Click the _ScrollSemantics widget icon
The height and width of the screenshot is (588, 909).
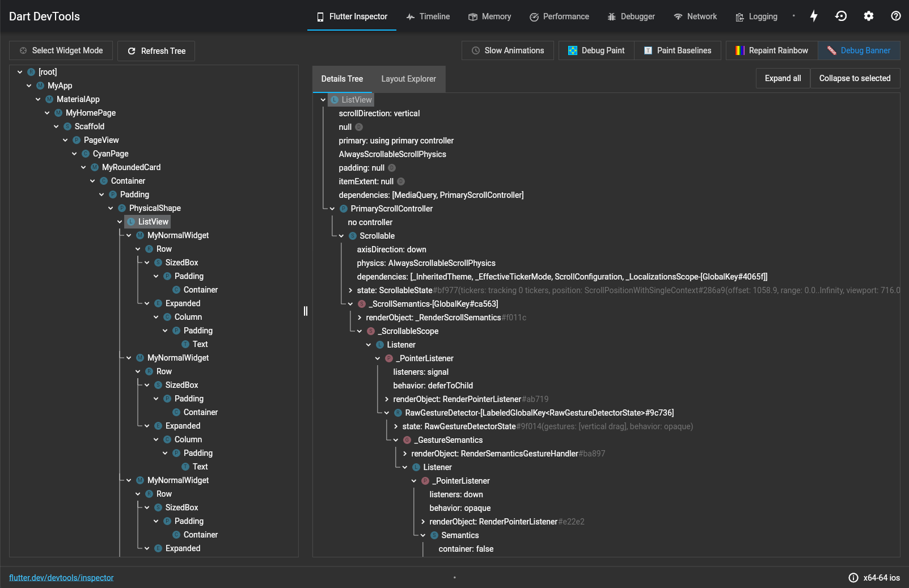pos(362,304)
